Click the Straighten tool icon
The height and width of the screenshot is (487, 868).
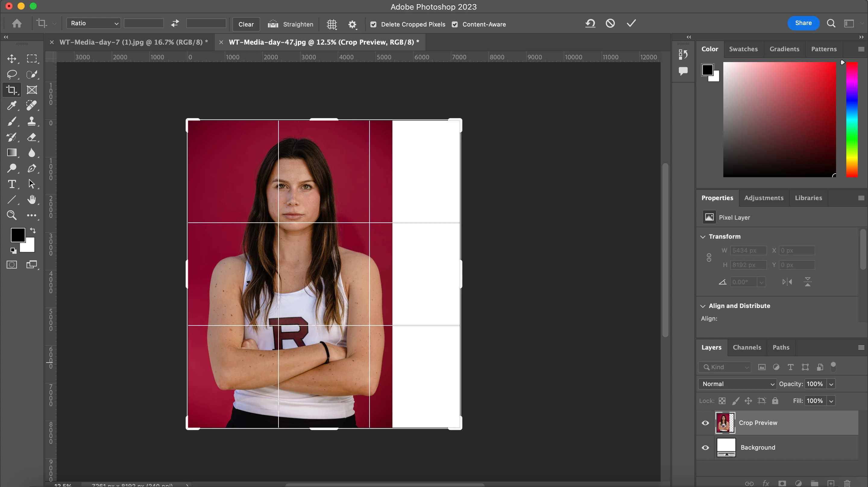point(273,24)
